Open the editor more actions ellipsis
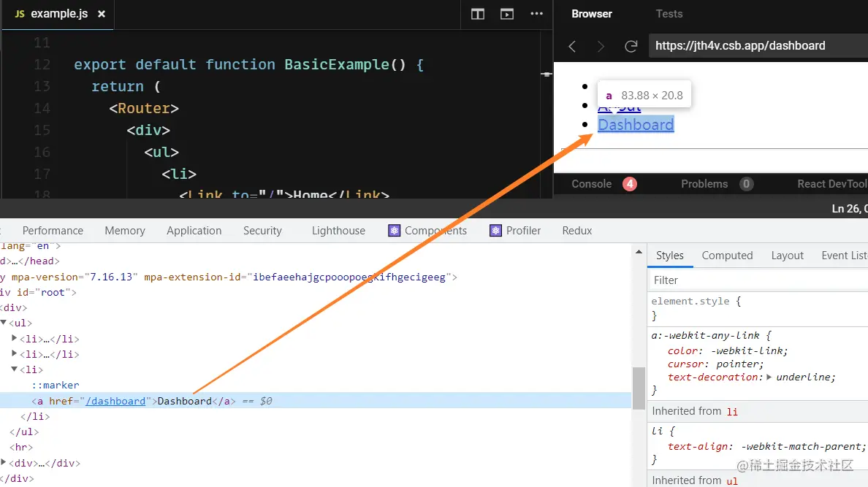The image size is (868, 487). tap(536, 14)
